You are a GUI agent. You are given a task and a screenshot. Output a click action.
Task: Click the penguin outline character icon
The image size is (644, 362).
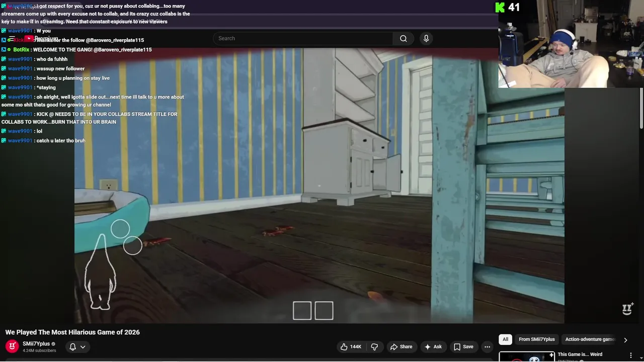pos(101,273)
